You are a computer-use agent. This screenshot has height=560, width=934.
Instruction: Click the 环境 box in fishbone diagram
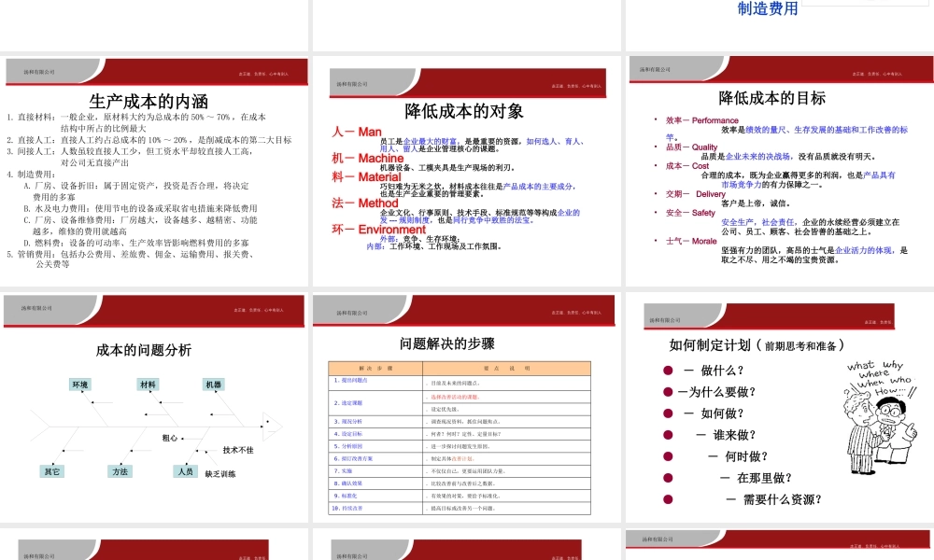coord(80,385)
